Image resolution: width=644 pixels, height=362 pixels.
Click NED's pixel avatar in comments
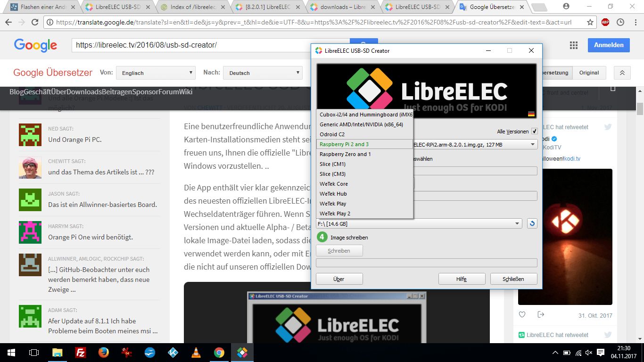[x=30, y=135]
